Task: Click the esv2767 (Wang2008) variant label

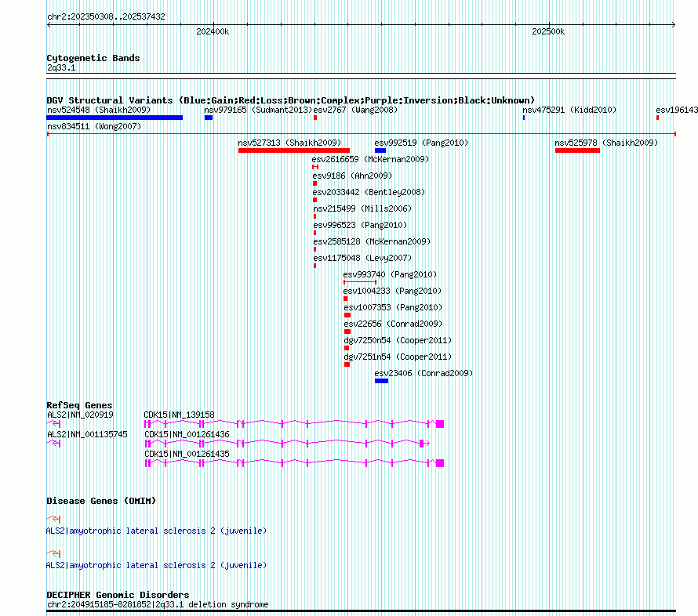Action: [356, 110]
